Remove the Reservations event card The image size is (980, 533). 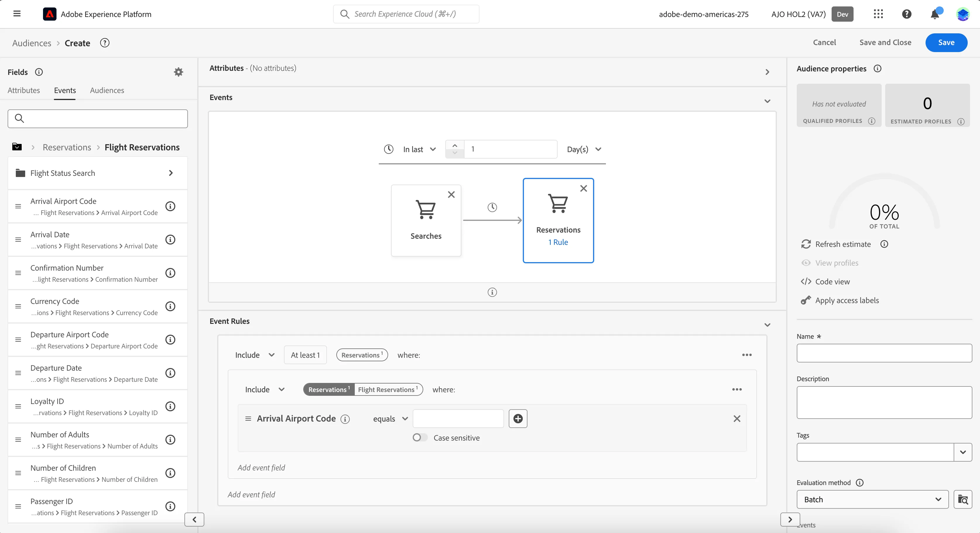584,188
